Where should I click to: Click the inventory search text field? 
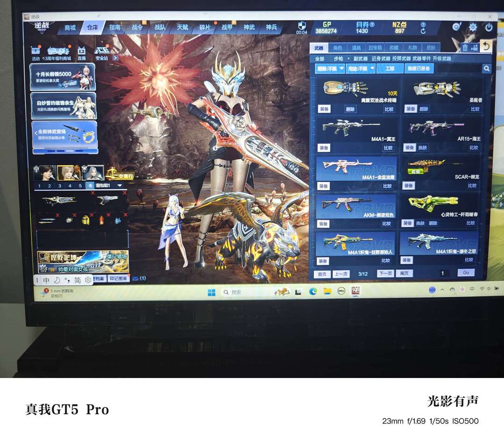click(459, 69)
